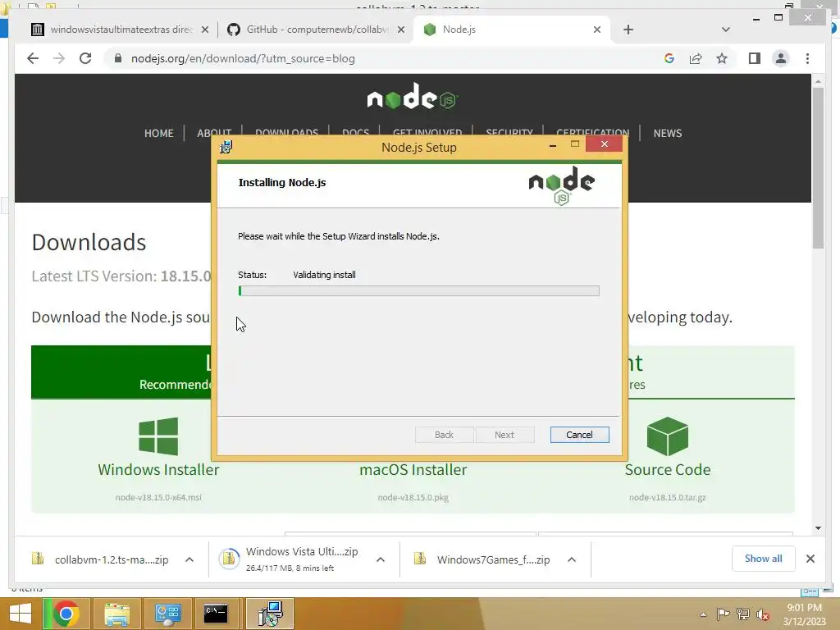Close the GitHub tab

(x=400, y=30)
